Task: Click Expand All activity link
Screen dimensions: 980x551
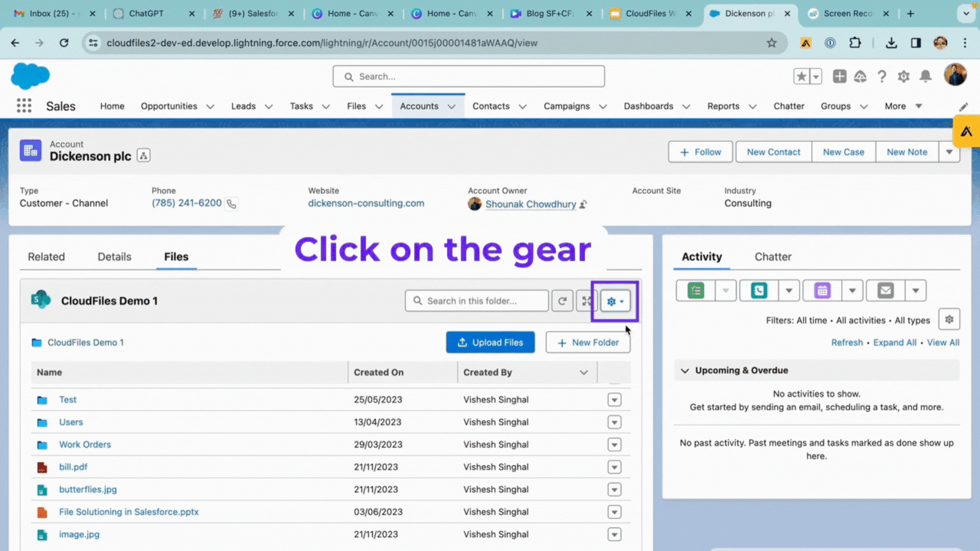Action: pyautogui.click(x=894, y=342)
